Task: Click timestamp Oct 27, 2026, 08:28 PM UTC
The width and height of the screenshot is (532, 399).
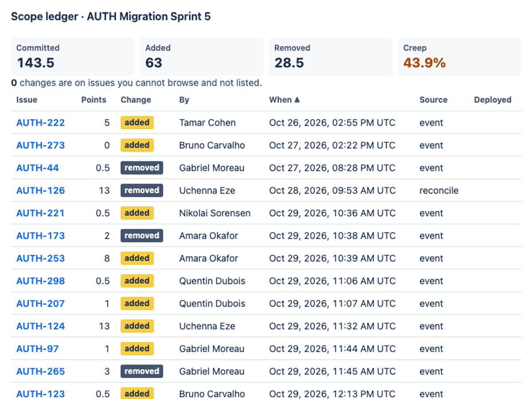Action: 332,168
